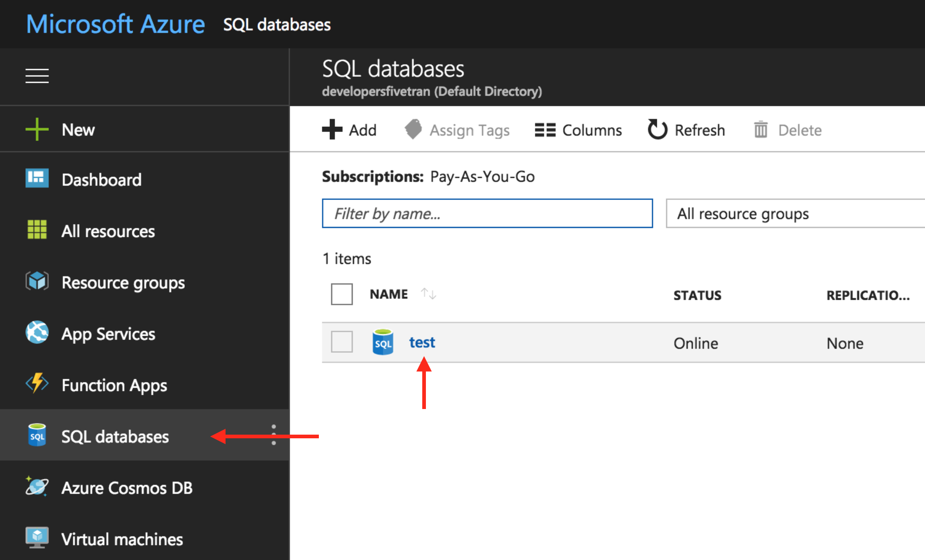Toggle the checkbox next to test database
The width and height of the screenshot is (925, 560).
(x=342, y=343)
